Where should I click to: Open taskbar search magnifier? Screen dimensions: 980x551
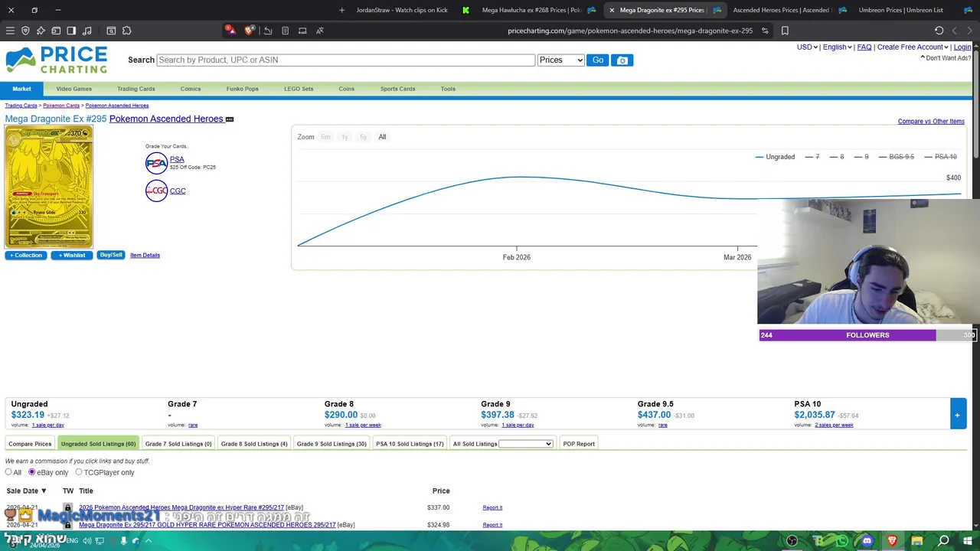[x=943, y=541]
